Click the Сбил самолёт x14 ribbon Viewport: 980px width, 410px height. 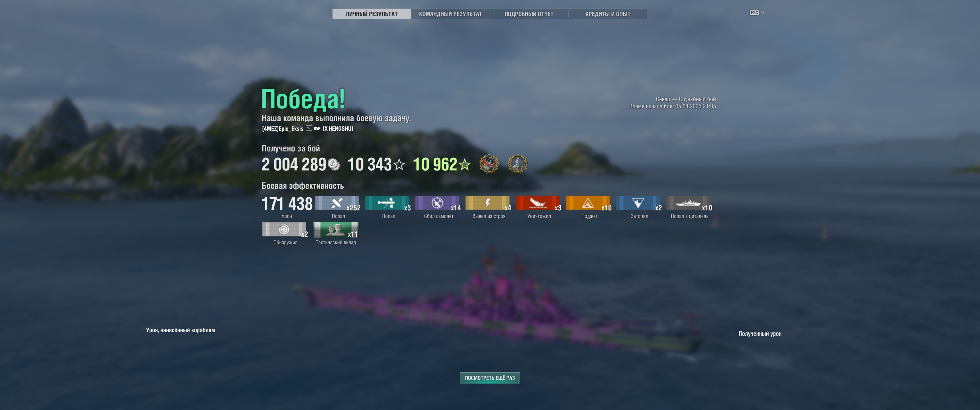pyautogui.click(x=438, y=203)
